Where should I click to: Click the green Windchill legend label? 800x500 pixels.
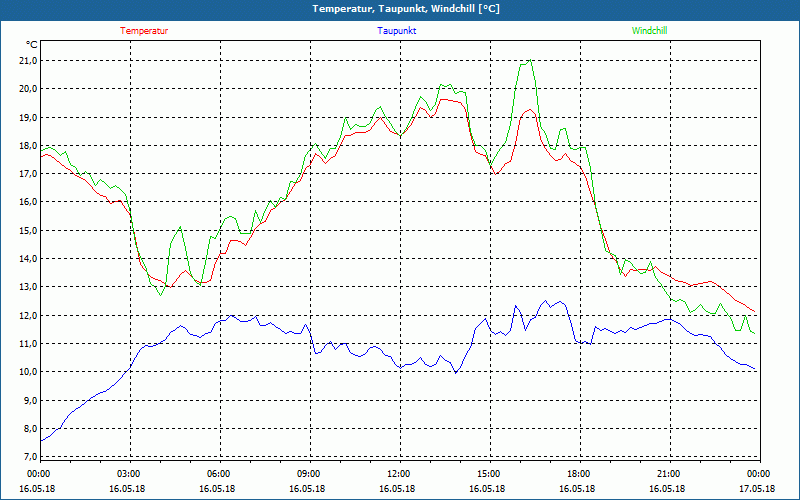click(648, 30)
